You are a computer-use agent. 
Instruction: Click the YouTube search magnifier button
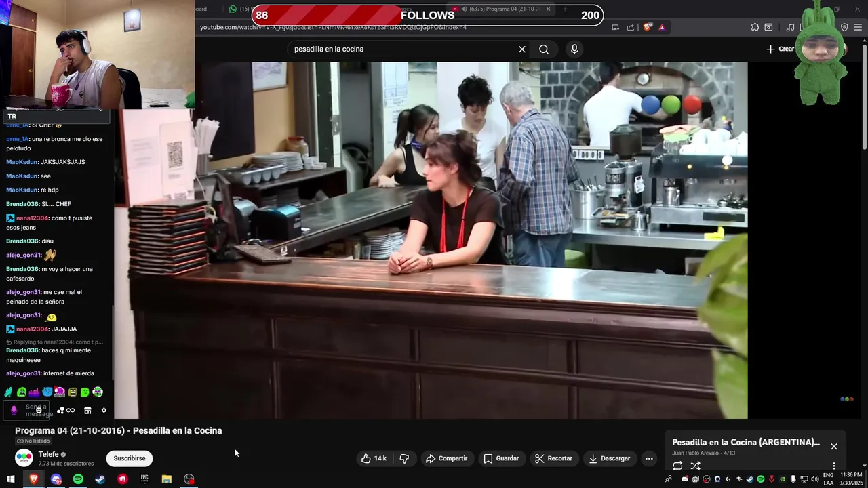pyautogui.click(x=544, y=49)
